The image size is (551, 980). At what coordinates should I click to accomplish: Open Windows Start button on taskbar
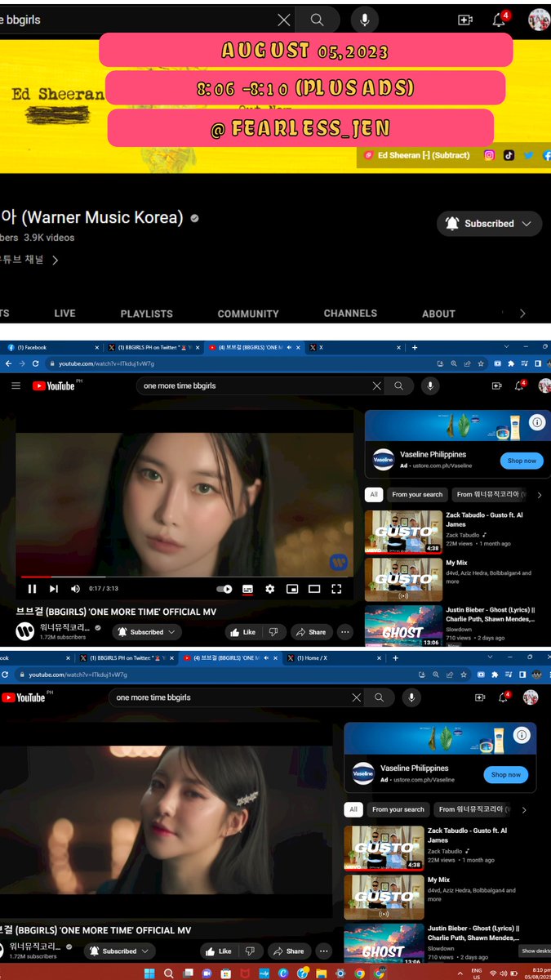pos(149,973)
